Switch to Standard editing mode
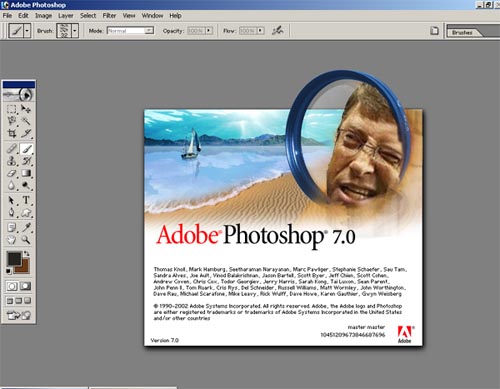The image size is (500, 389). [12, 286]
